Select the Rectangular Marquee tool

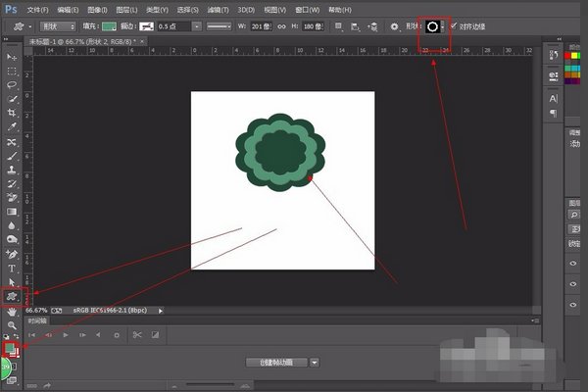13,72
